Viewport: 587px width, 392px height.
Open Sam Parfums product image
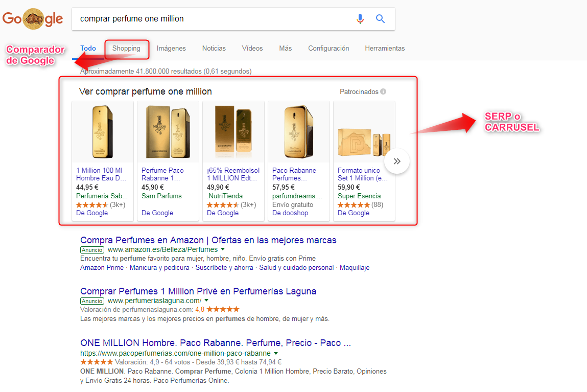click(168, 132)
